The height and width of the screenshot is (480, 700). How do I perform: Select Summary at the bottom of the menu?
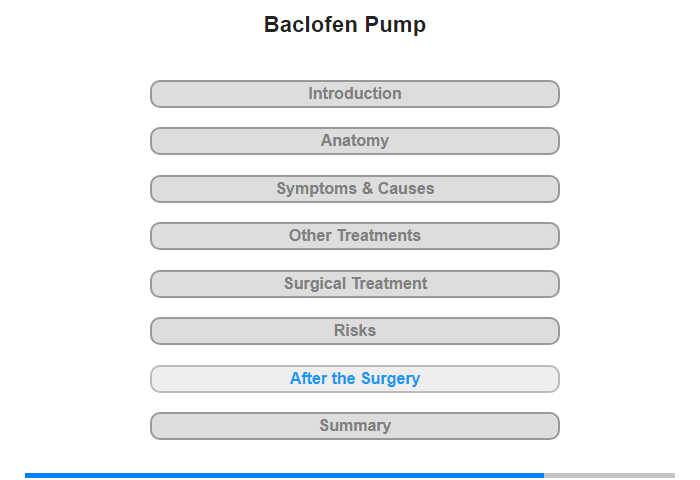(354, 426)
